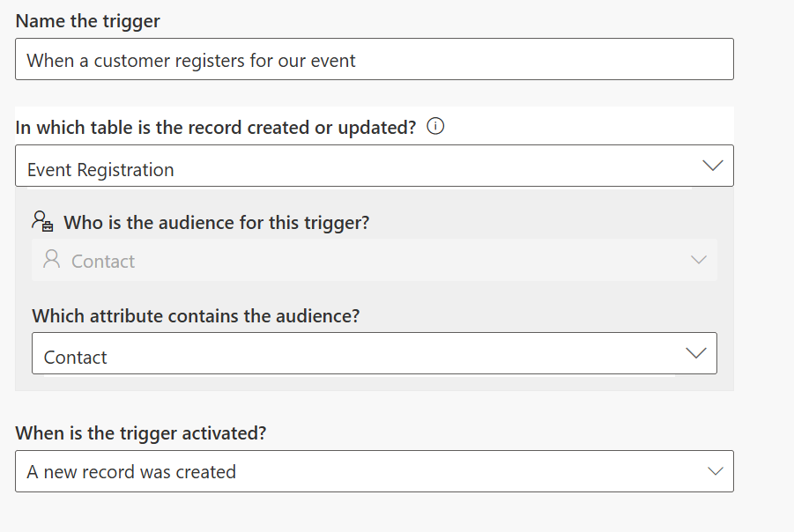
Task: Click the info icon beside table question
Action: [435, 126]
